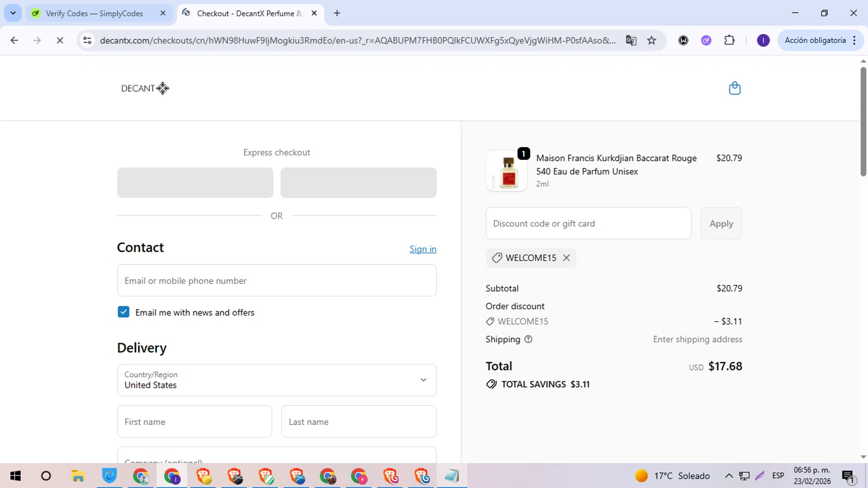
Task: Click the First name field
Action: [x=194, y=421]
